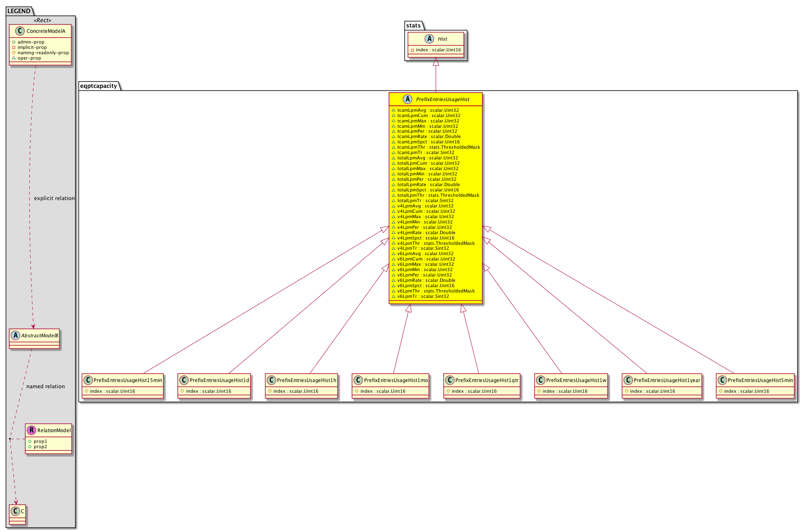
Task: Select the eqptcapacity package tab
Action: pyautogui.click(x=99, y=86)
